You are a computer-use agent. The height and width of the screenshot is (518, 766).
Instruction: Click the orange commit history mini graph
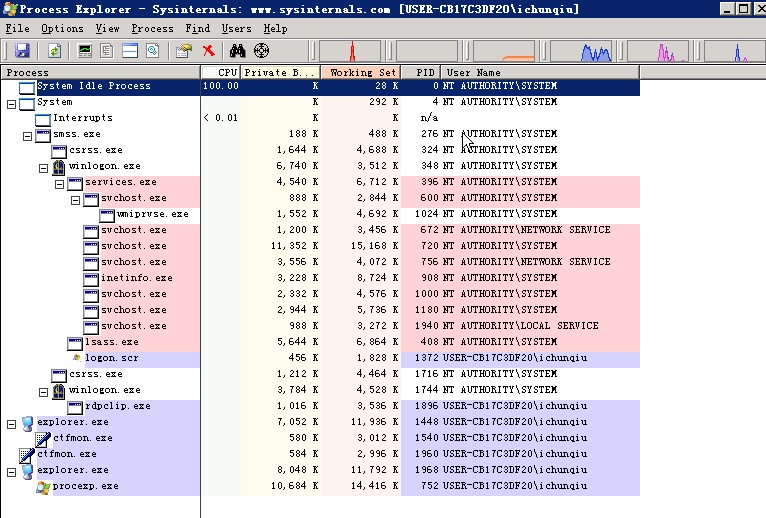(x=504, y=51)
